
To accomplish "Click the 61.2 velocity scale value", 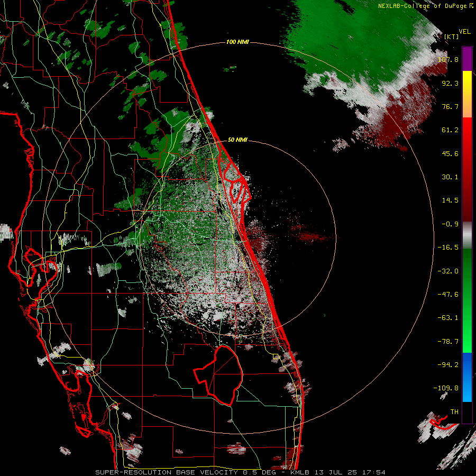I will (450, 130).
